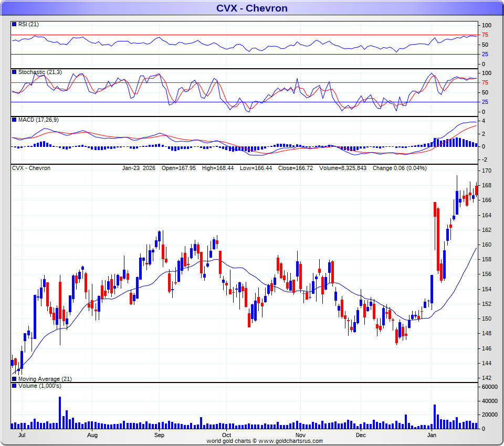Select the Jan marker on the time axis
Viewport: 504px width, 446px height.
click(432, 436)
